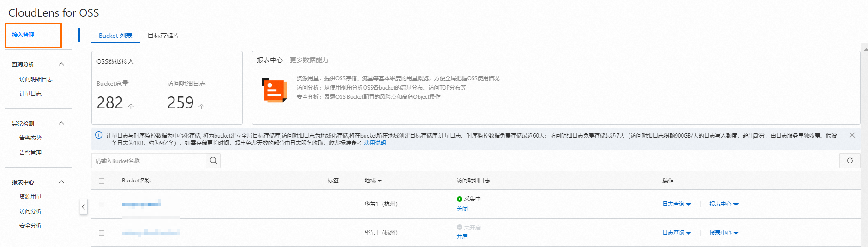868x247 pixels.
Task: Open 日志查询 dropdown in first row
Action: click(x=676, y=204)
